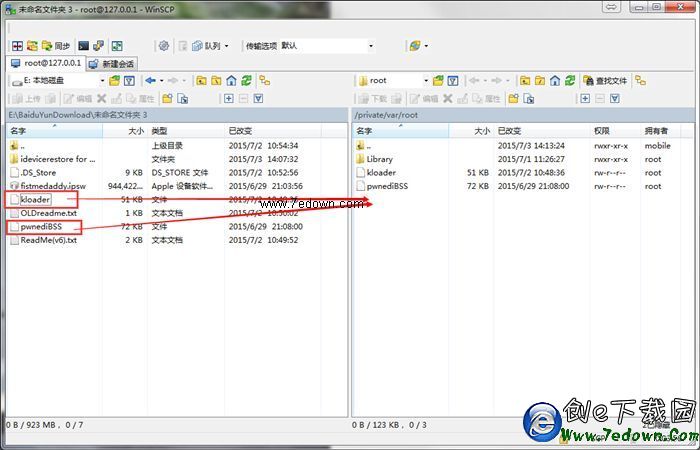The height and width of the screenshot is (450, 700).
Task: Switch to the root@127.0.0.1 session tab
Action: pos(46,63)
